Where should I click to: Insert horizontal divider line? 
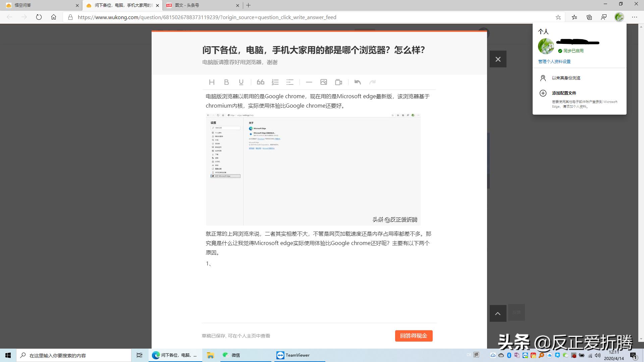point(309,82)
